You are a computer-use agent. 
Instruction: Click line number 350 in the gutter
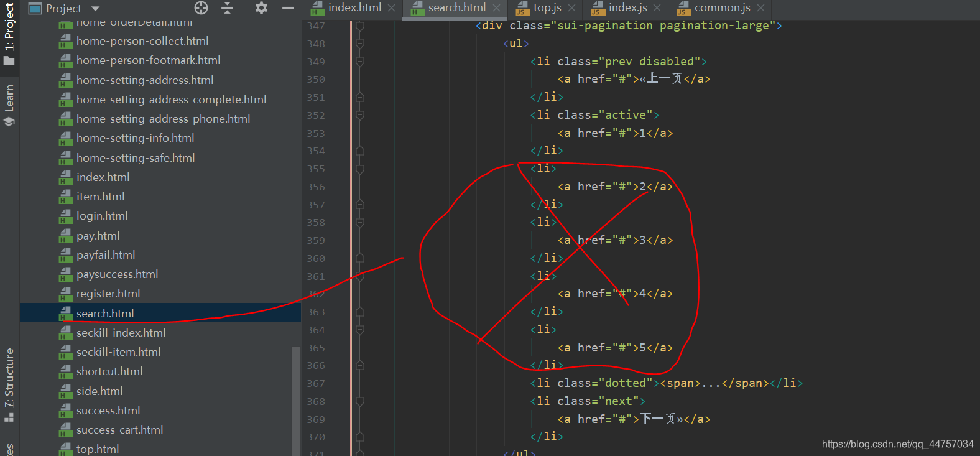316,80
